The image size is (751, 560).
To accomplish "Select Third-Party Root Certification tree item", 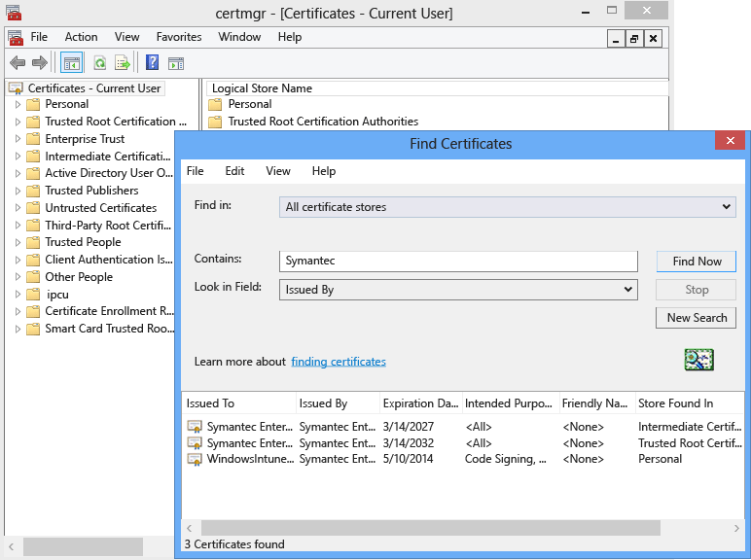I will point(108,225).
